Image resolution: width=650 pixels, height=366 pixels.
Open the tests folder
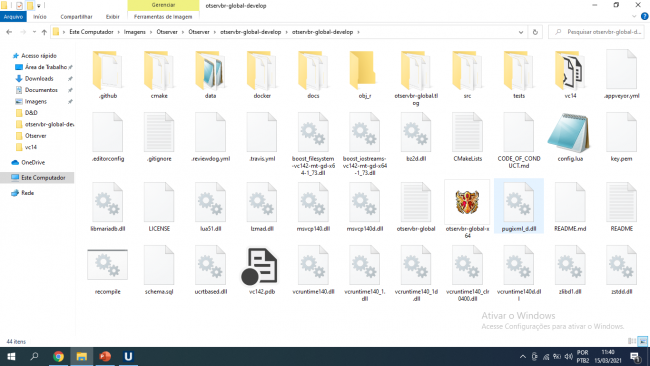[x=519, y=75]
